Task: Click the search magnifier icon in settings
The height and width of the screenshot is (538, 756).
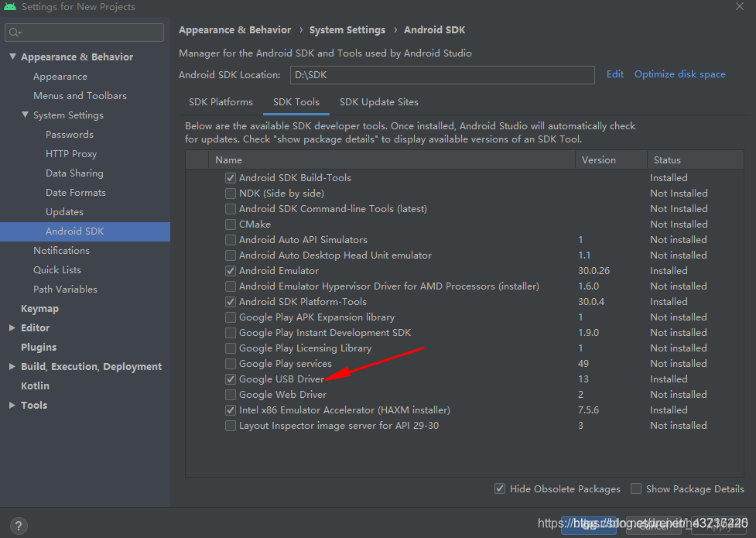Action: (15, 33)
